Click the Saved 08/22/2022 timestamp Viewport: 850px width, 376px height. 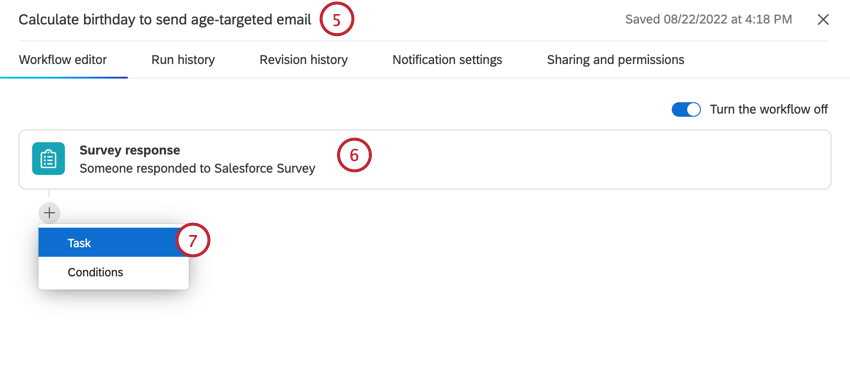point(709,20)
